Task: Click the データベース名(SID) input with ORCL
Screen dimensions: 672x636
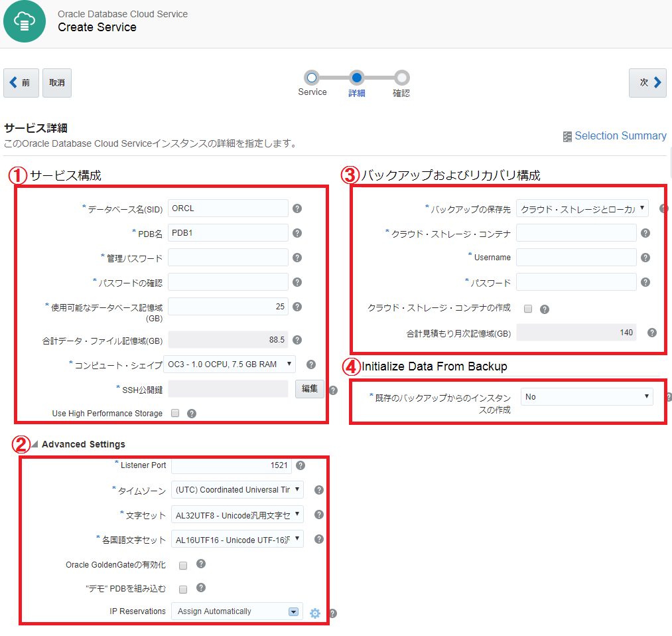Action: point(228,208)
